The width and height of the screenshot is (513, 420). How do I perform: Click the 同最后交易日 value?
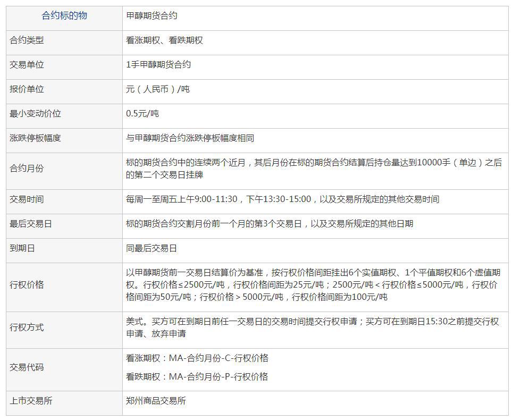(152, 248)
